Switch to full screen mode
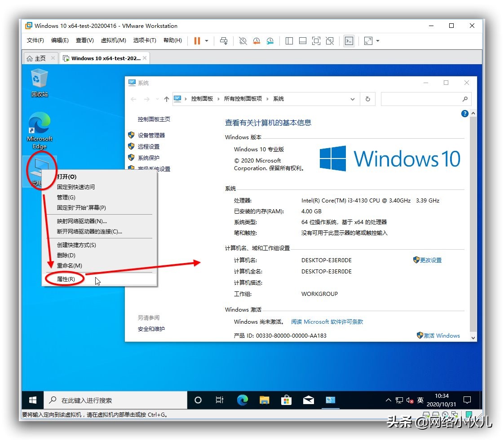504x440 pixels. [316, 41]
